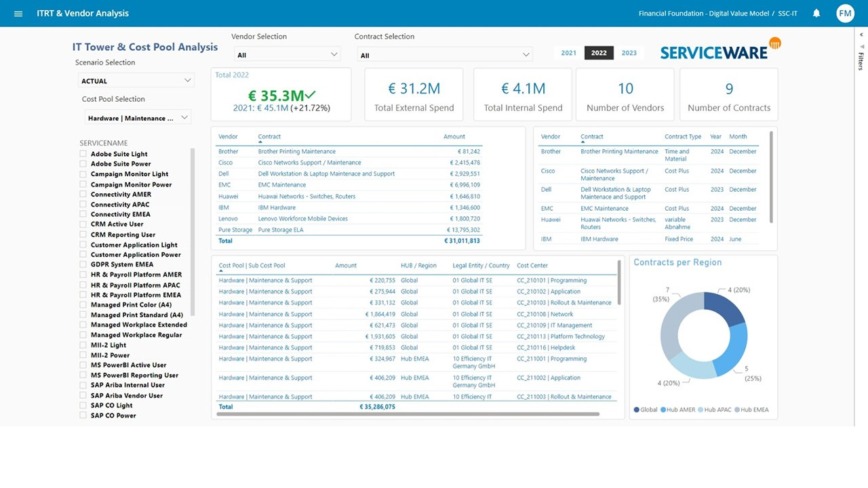Check Customer Application Power checkbox
The height and width of the screenshot is (488, 868).
(83, 255)
